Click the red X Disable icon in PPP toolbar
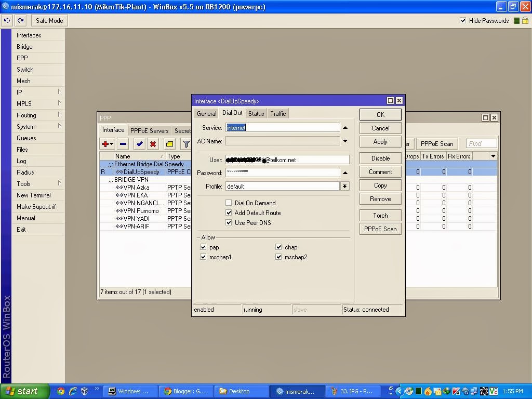 click(x=153, y=144)
